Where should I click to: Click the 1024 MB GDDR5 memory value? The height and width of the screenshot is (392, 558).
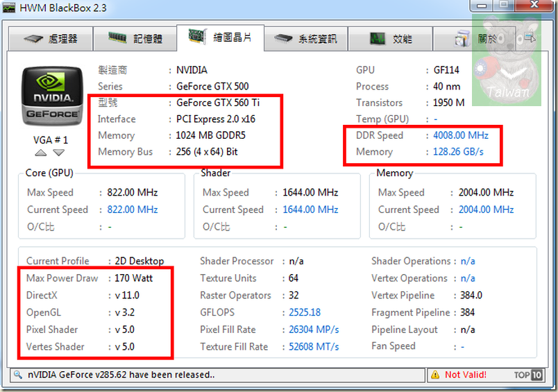point(211,135)
